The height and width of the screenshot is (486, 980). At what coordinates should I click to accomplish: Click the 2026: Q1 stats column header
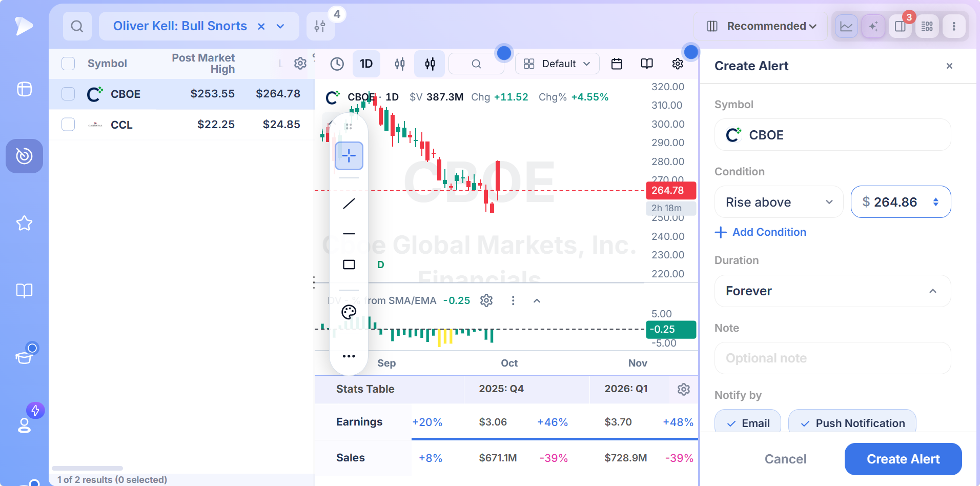(x=626, y=389)
